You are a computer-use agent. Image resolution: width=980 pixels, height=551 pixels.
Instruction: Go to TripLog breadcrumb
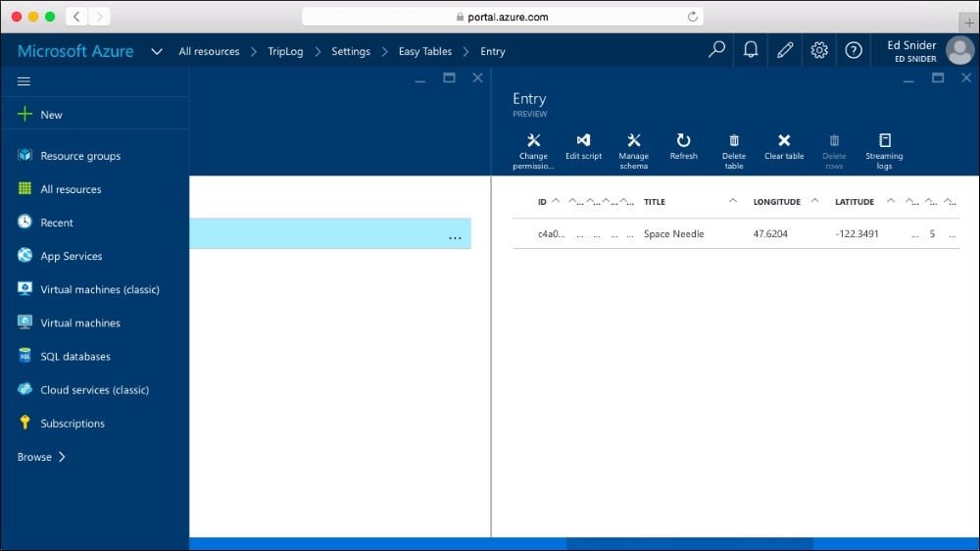(x=285, y=51)
